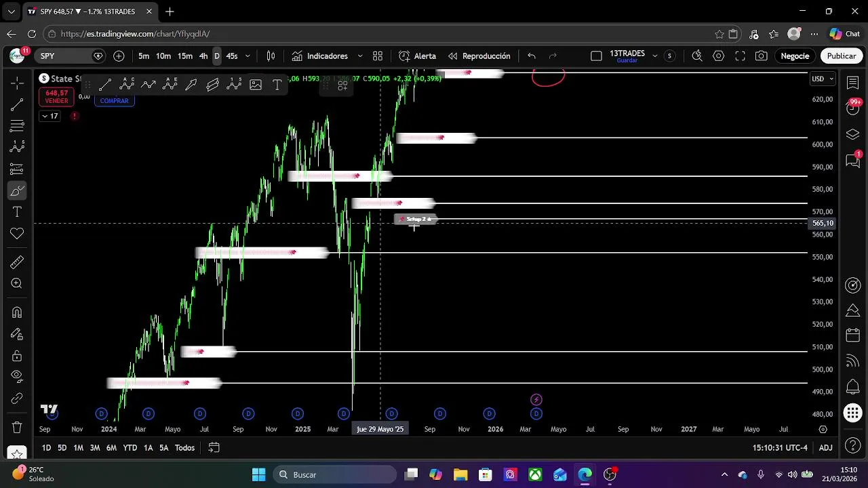Open the patterns tool group in left sidebar
Image resolution: width=868 pixels, height=488 pixels.
tap(17, 147)
